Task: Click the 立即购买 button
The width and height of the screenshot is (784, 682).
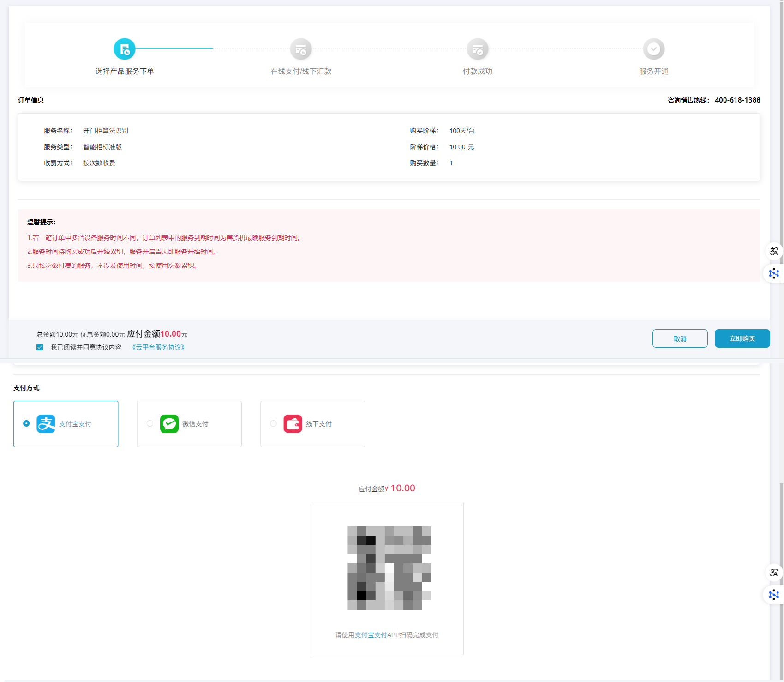Action: click(x=742, y=338)
